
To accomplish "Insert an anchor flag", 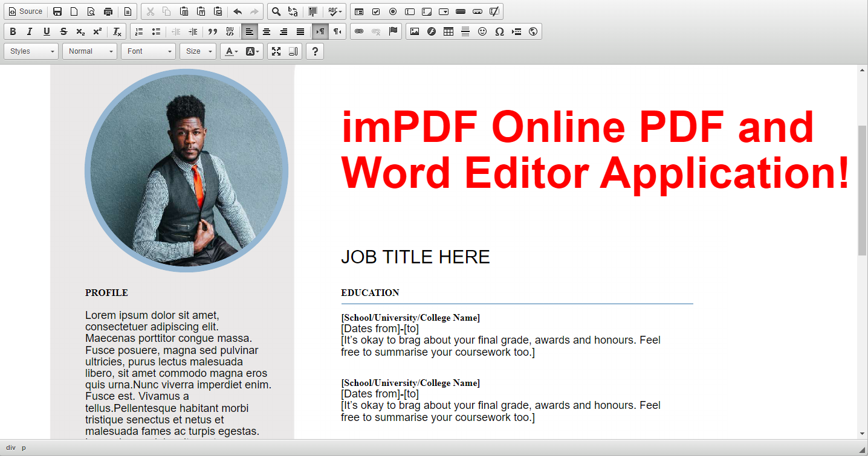I will point(393,31).
